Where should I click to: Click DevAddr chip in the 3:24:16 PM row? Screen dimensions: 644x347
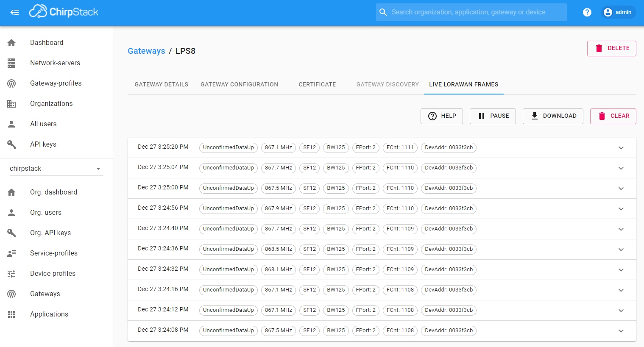(449, 290)
